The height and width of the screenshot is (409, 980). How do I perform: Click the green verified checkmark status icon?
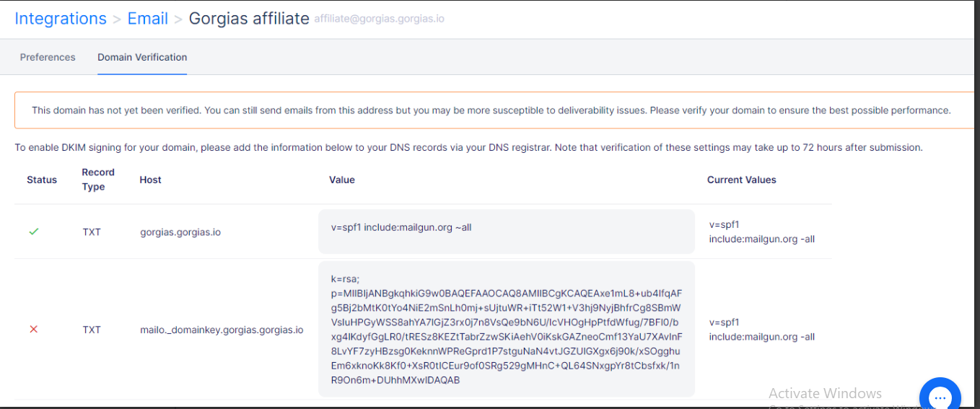click(x=33, y=232)
